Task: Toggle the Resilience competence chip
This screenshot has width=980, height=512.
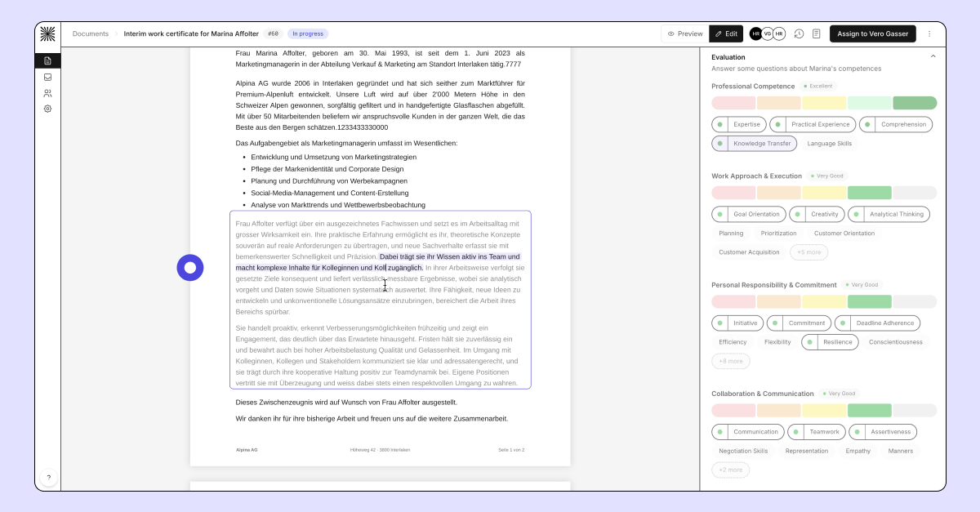Action: (831, 342)
